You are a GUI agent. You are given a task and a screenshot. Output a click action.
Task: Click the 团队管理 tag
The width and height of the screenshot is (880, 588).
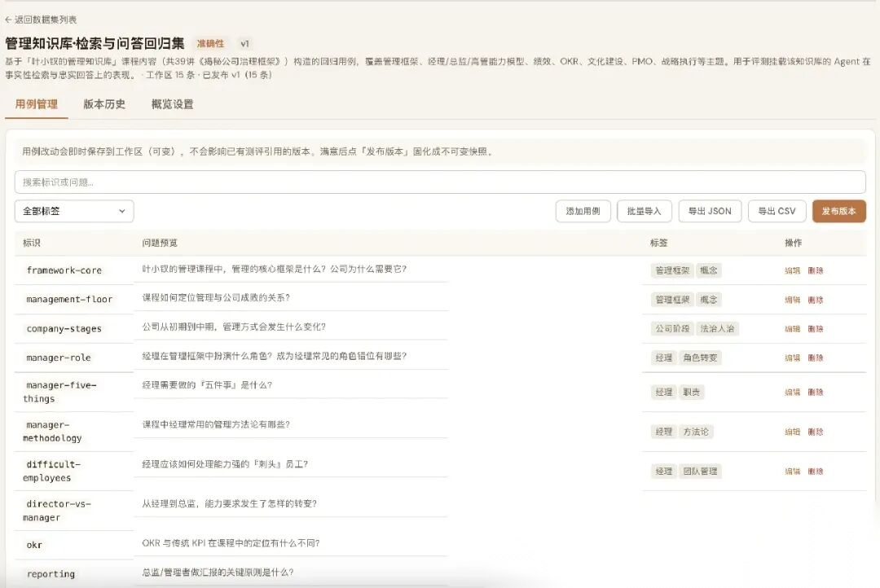point(700,472)
